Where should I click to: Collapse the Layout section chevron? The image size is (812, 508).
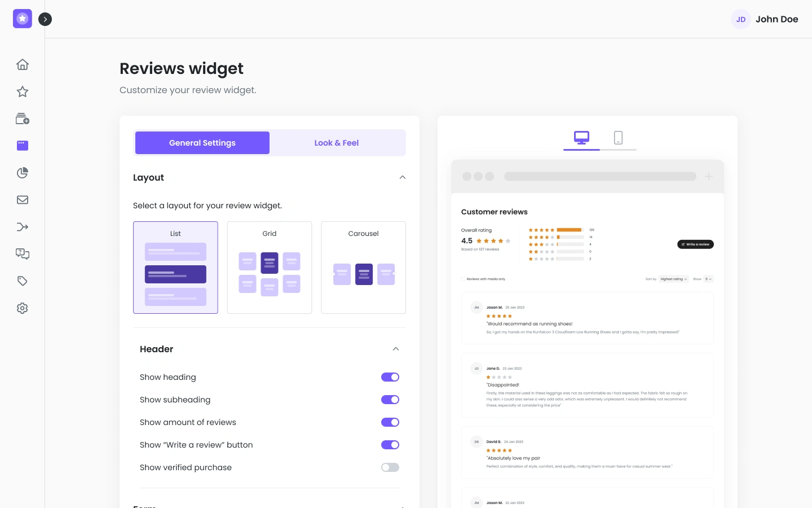tap(403, 177)
